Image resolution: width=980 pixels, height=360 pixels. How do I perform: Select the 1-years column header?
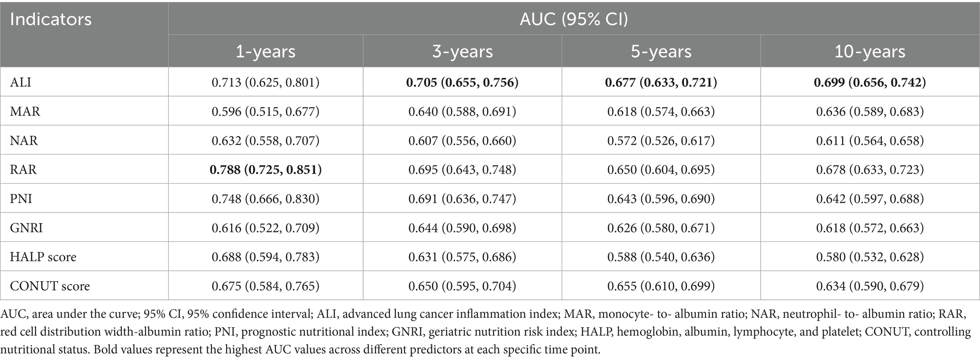[x=266, y=51]
